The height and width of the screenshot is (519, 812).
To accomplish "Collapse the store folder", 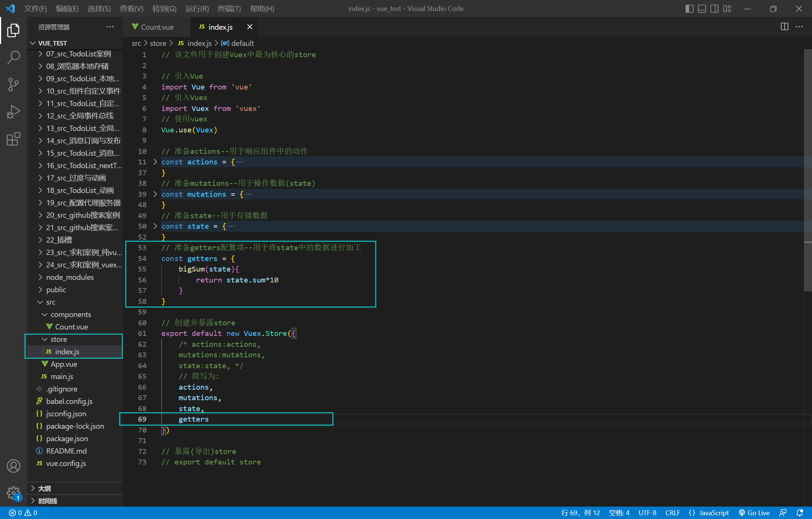I will [75, 339].
